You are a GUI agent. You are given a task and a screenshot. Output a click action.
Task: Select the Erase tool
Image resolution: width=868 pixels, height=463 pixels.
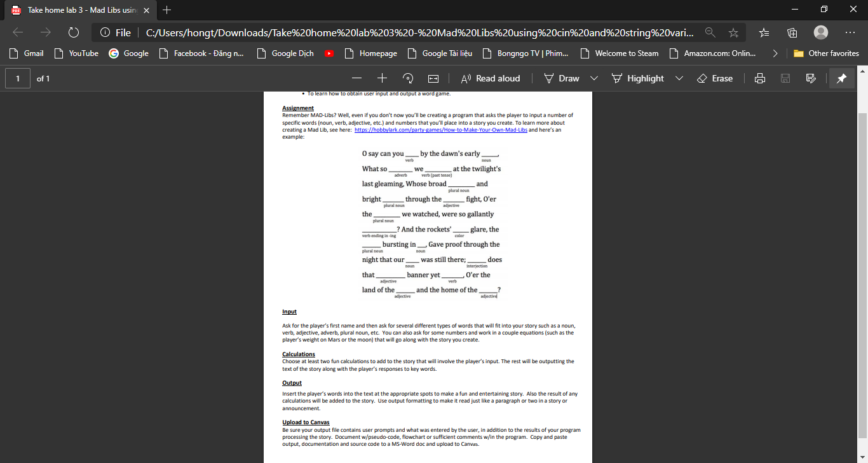point(715,78)
